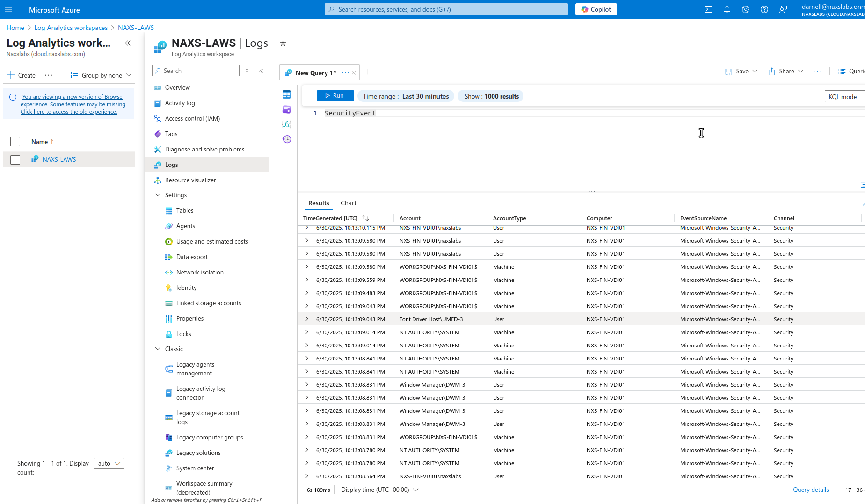865x504 pixels.
Task: Open Tags menu item
Action: (171, 134)
